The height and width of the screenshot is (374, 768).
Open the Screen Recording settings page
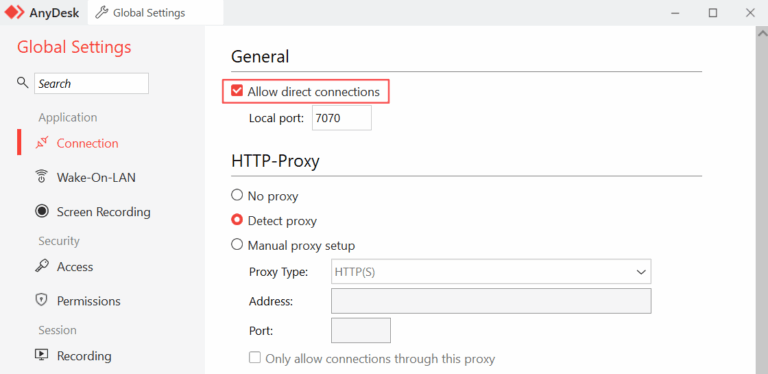(103, 211)
